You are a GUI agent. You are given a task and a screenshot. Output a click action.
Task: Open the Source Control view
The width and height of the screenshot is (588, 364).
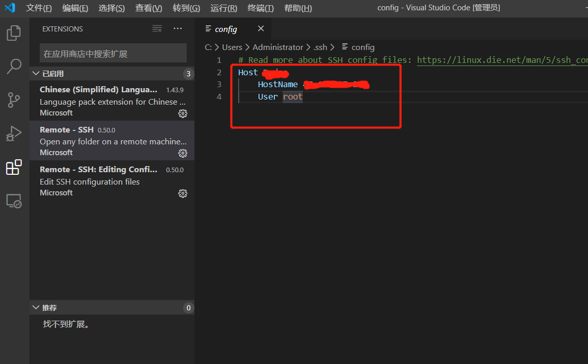[x=14, y=100]
